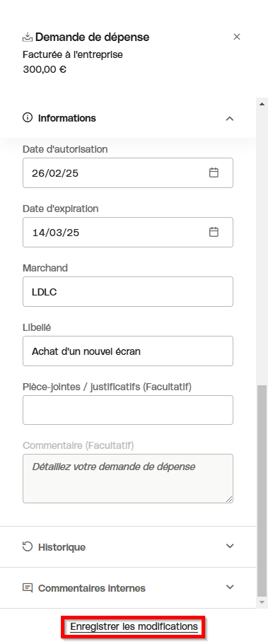Click the scrollbar down arrow
Image resolution: width=268 pixels, height=644 pixels.
262,602
